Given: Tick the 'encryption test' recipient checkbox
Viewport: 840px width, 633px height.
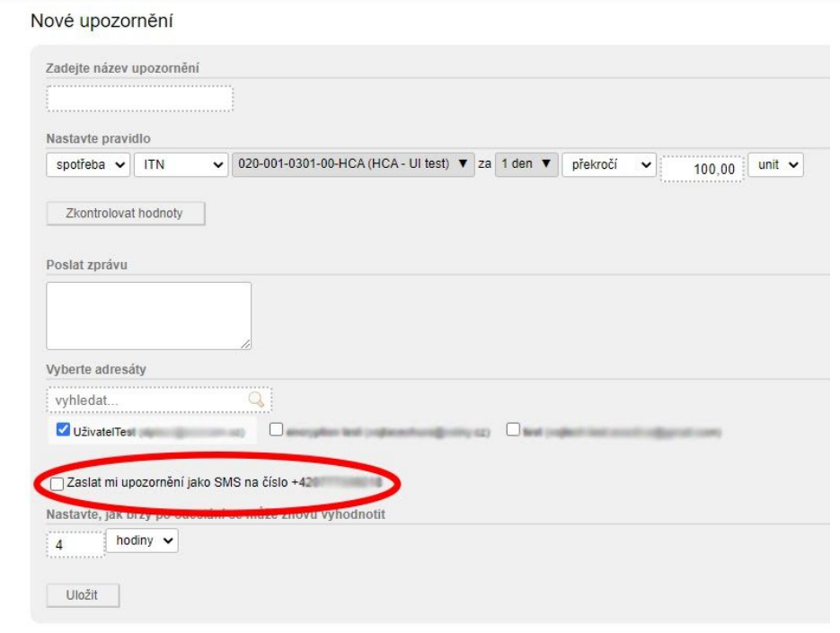Looking at the screenshot, I should pos(277,430).
